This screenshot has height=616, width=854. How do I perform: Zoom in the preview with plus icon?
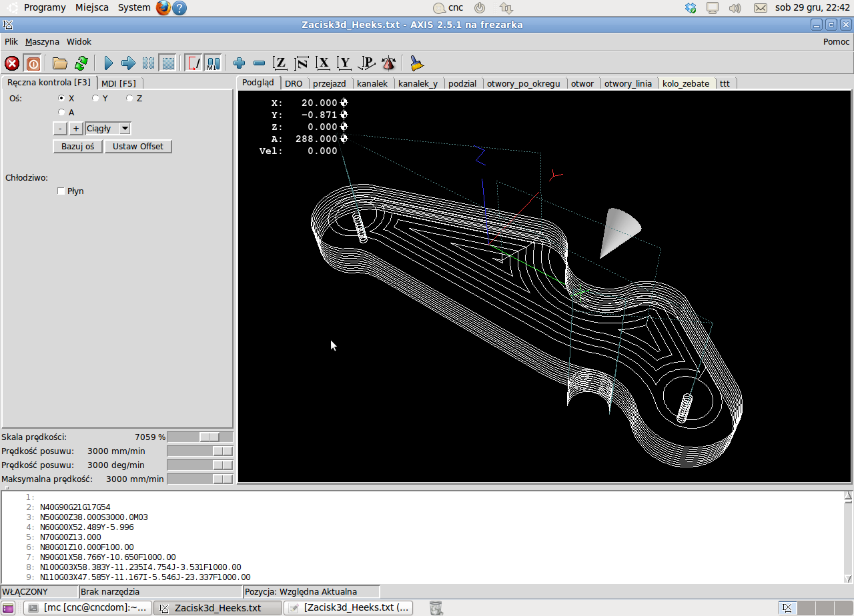239,63
